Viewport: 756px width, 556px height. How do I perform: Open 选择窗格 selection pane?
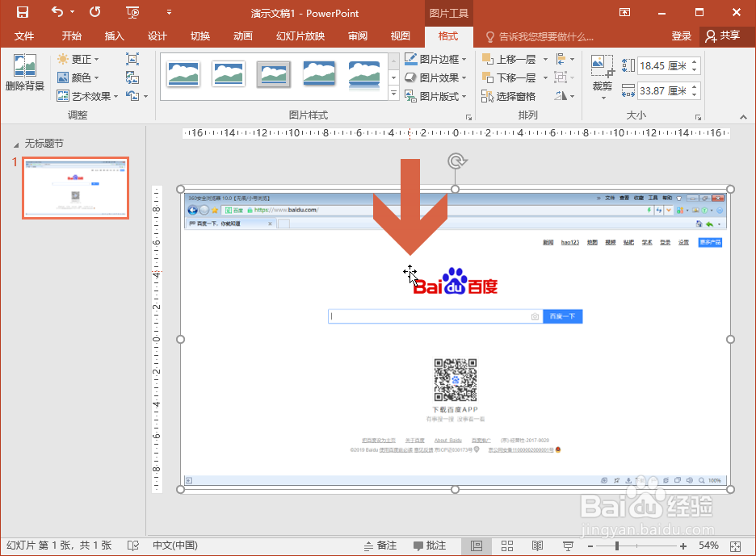pos(509,96)
